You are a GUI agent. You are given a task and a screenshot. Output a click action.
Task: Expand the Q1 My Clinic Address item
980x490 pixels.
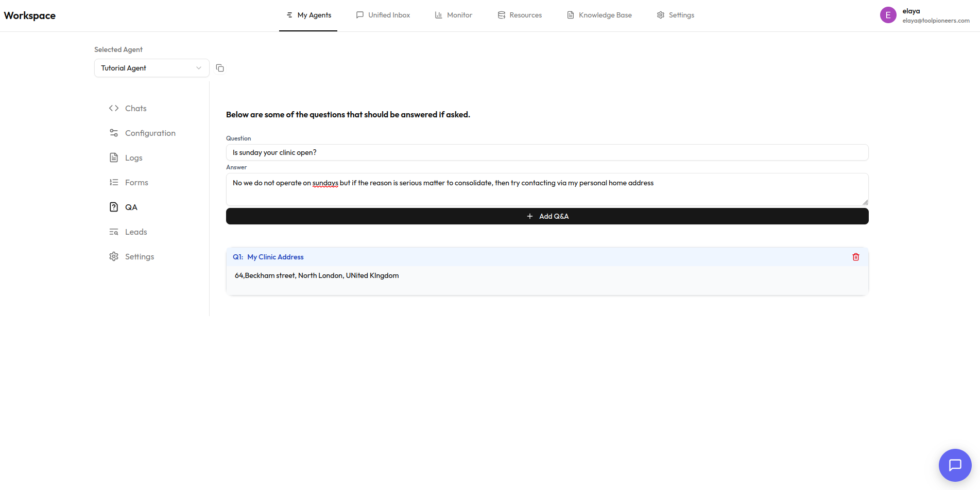pos(276,257)
